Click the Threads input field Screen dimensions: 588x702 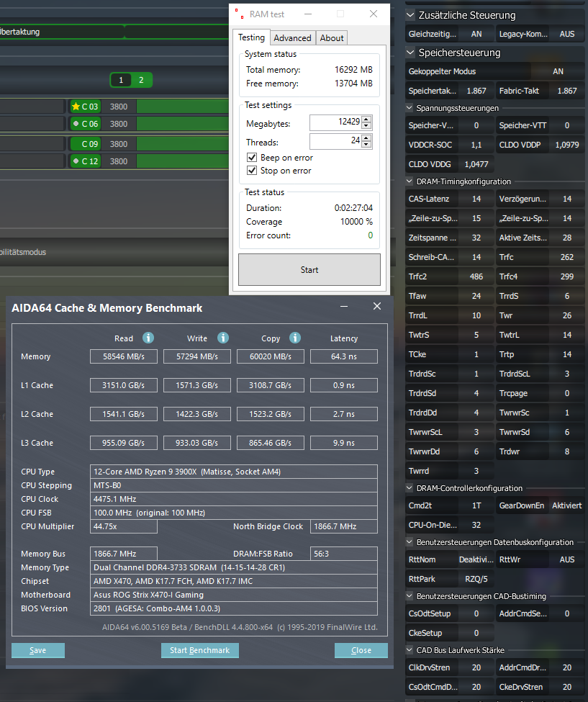click(335, 141)
